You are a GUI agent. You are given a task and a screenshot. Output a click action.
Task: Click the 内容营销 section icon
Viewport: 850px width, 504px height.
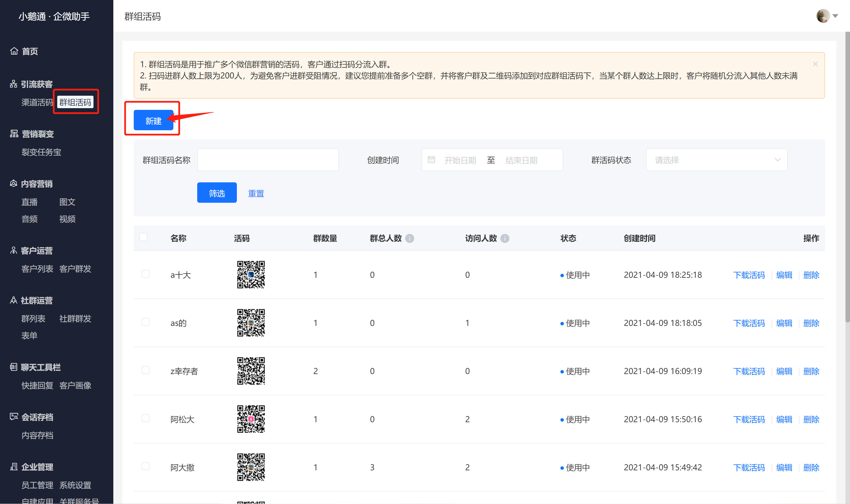14,184
